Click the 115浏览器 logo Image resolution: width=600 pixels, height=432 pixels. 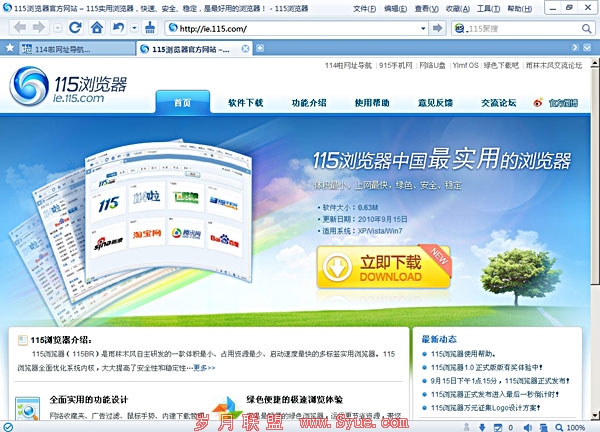pos(68,86)
